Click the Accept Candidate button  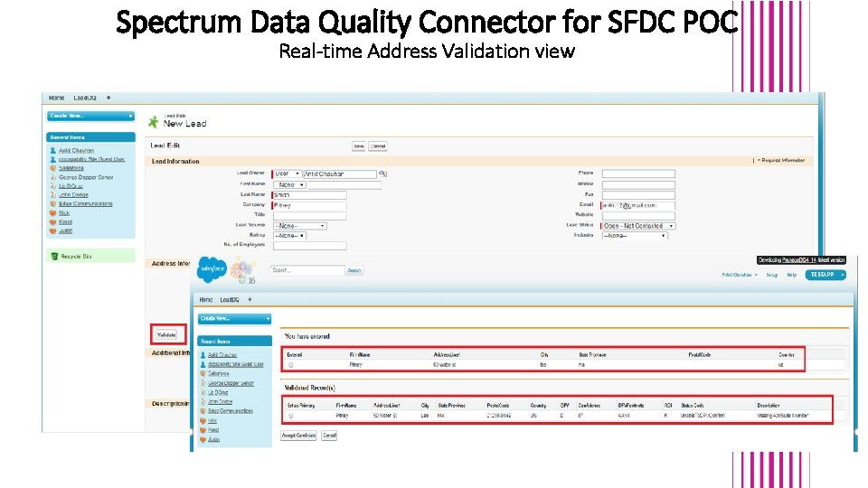pos(298,436)
